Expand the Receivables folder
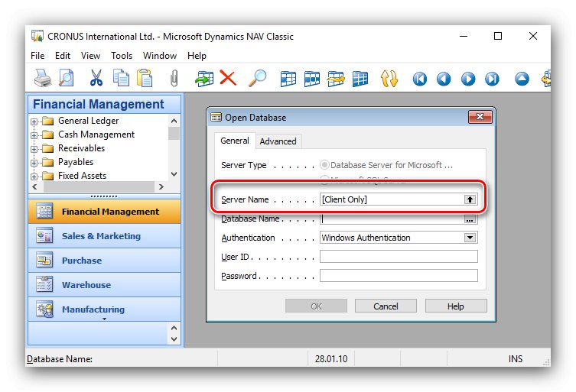 [x=34, y=149]
